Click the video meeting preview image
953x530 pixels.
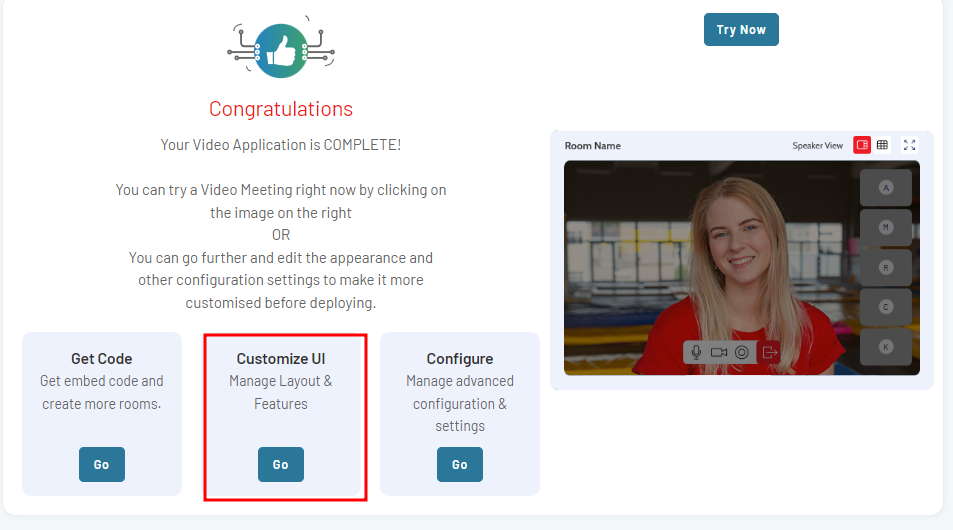click(741, 267)
